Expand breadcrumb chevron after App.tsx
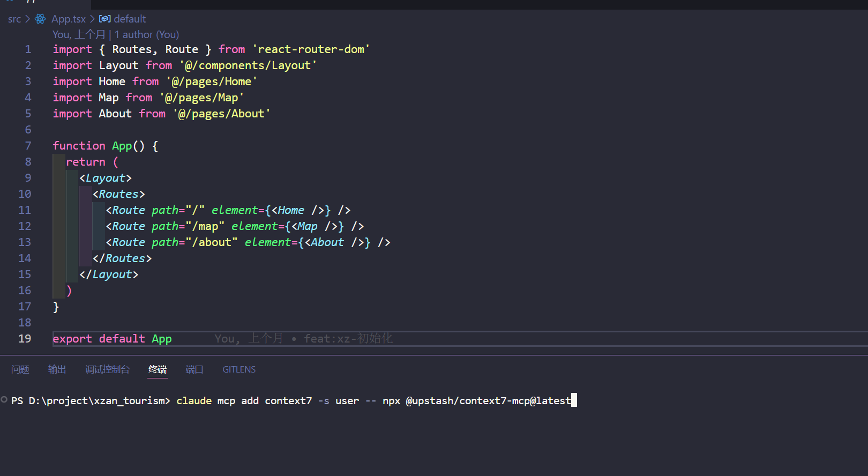 (x=92, y=19)
